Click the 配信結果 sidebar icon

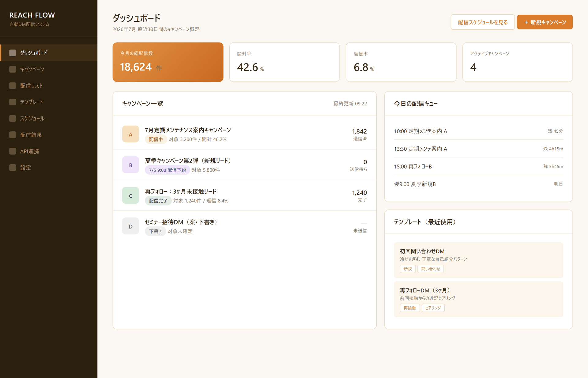coord(13,135)
